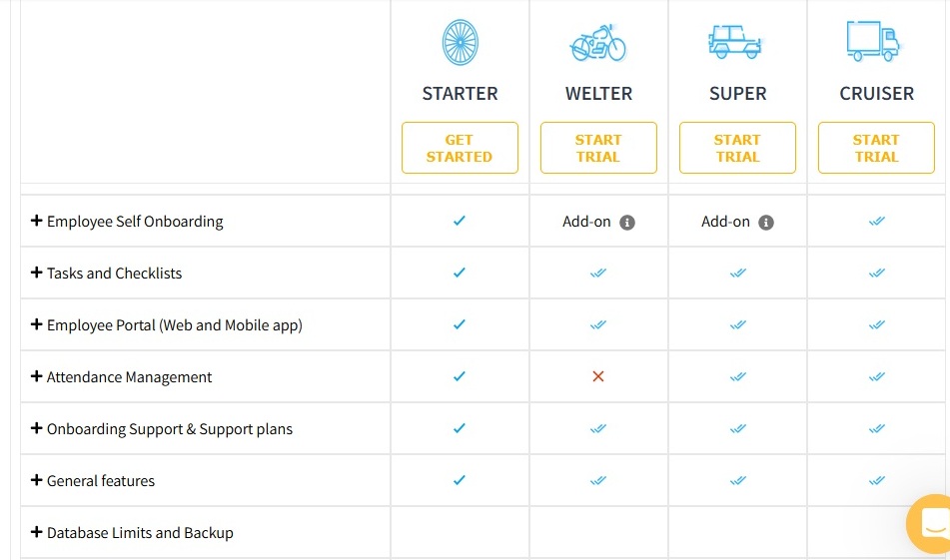Click the Welter plan motorcycle icon
The image size is (950, 560).
pos(598,43)
